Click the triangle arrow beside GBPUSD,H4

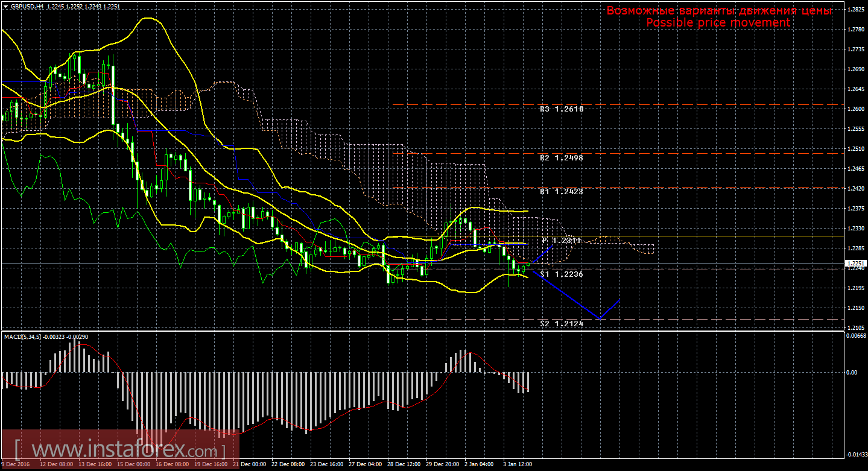click(x=5, y=5)
